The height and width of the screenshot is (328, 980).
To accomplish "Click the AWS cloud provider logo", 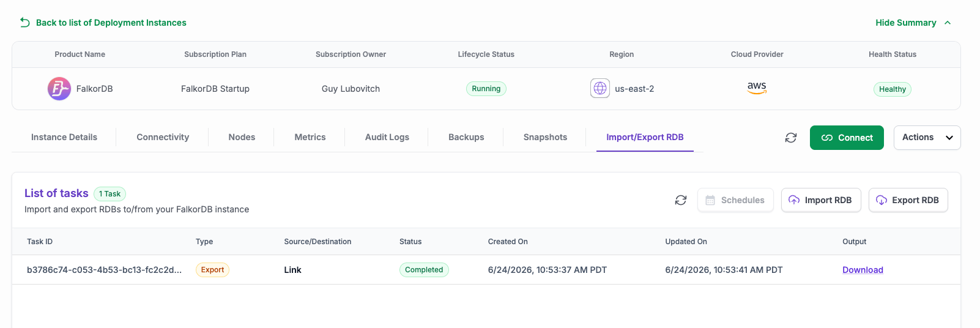I will point(757,88).
